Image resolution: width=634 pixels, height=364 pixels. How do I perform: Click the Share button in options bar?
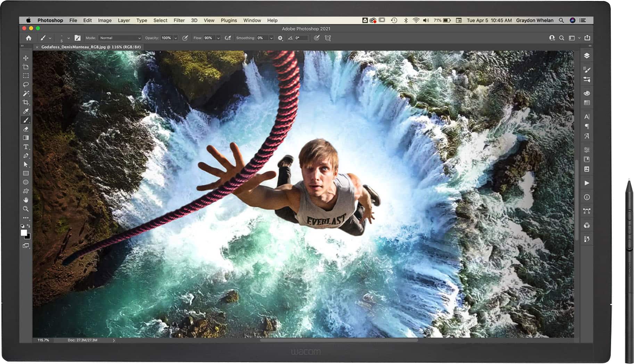pyautogui.click(x=587, y=38)
